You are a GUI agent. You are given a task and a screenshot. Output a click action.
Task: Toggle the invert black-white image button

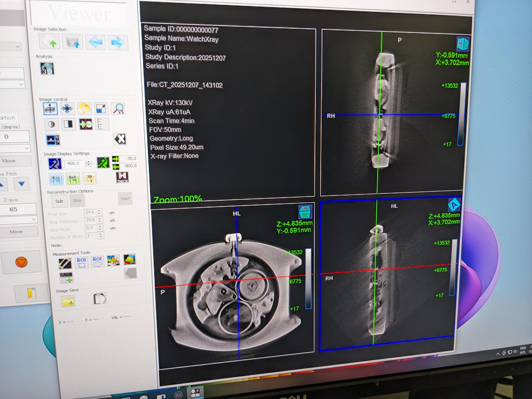(x=68, y=124)
